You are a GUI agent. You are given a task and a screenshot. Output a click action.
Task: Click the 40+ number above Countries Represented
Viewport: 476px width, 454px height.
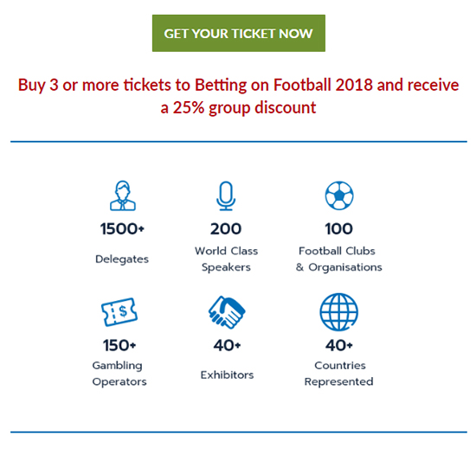pyautogui.click(x=338, y=345)
